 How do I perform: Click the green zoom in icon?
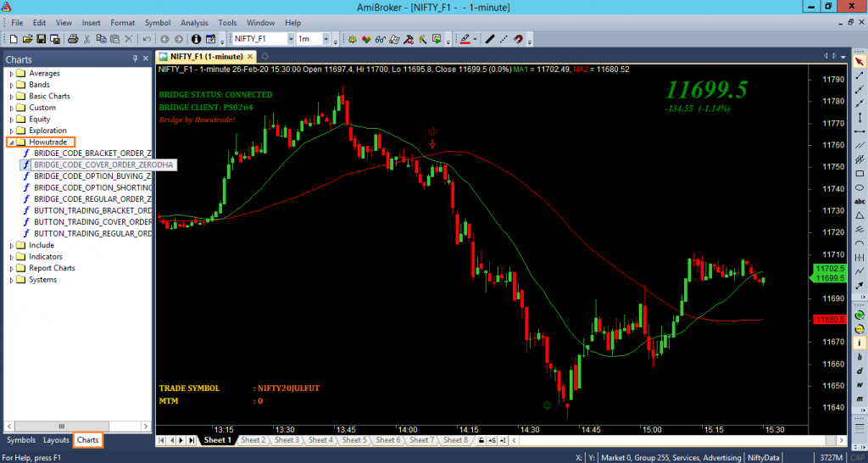[x=860, y=315]
